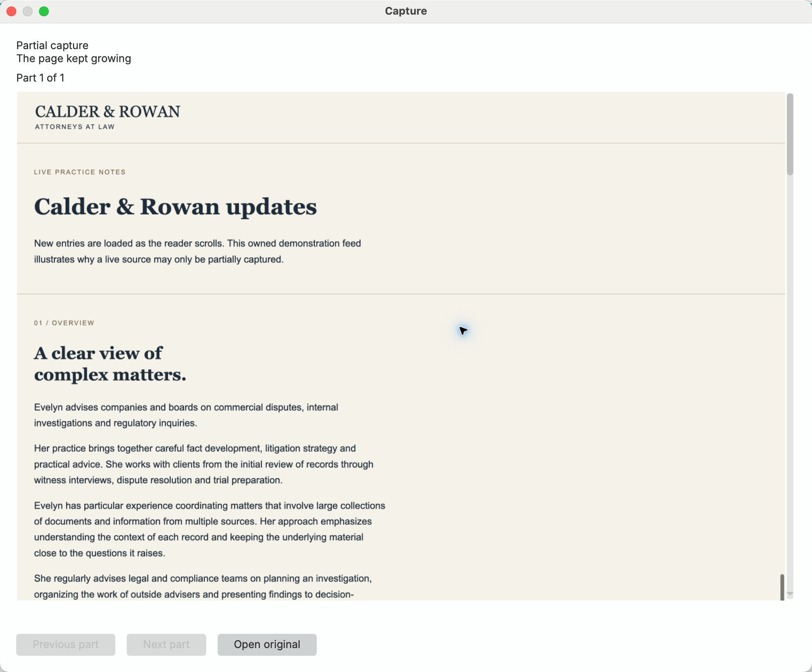Go to the Next part

tap(166, 644)
